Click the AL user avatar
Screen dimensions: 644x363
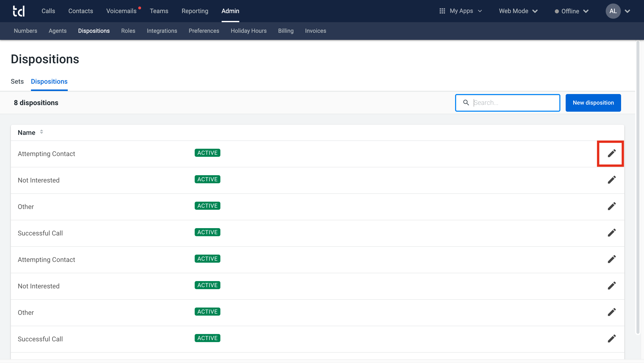tap(613, 11)
